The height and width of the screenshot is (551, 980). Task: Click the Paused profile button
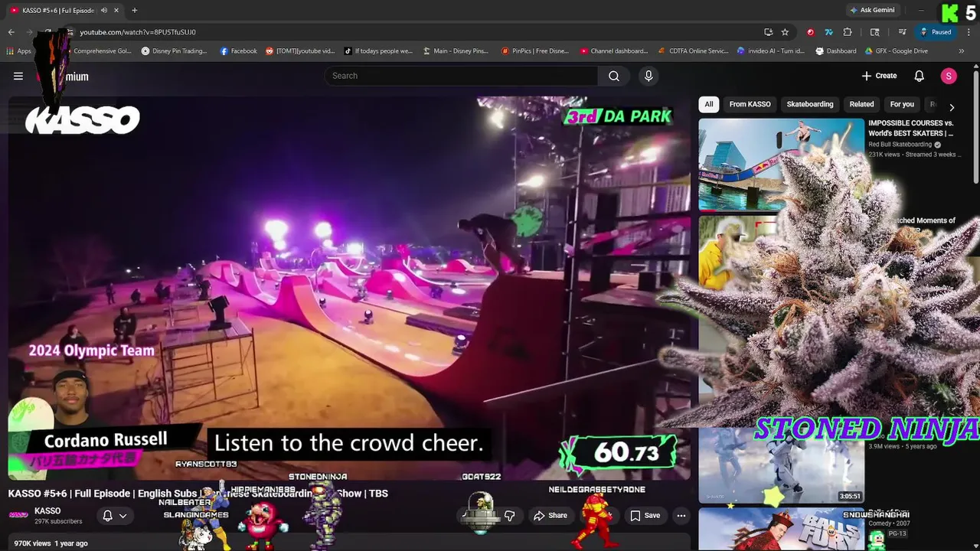click(936, 32)
